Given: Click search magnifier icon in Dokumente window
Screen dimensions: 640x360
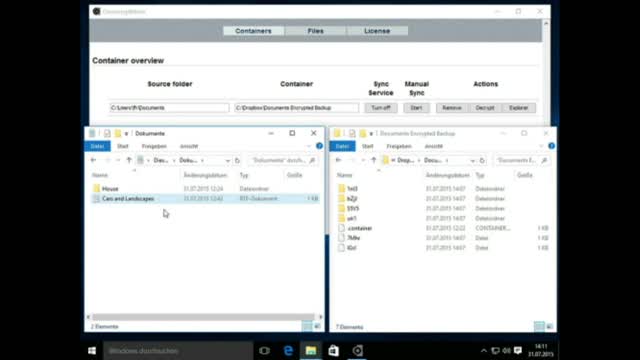Looking at the screenshot, I should tap(312, 160).
